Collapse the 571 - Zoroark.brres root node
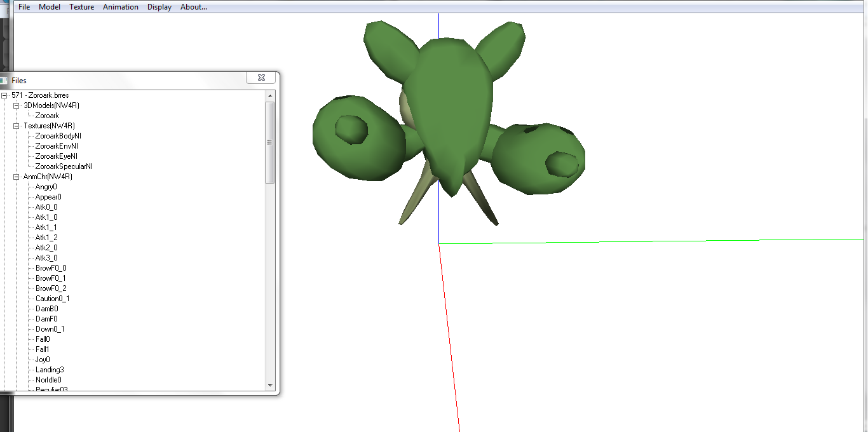The height and width of the screenshot is (432, 868). tap(5, 95)
